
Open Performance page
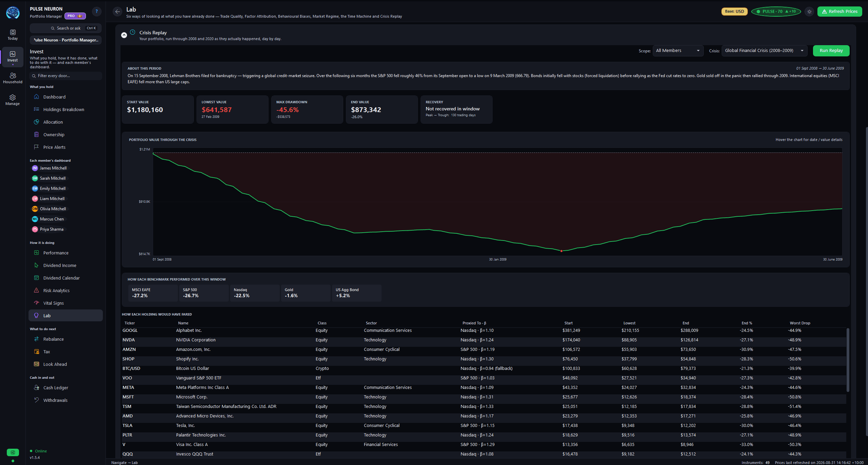click(x=66, y=253)
